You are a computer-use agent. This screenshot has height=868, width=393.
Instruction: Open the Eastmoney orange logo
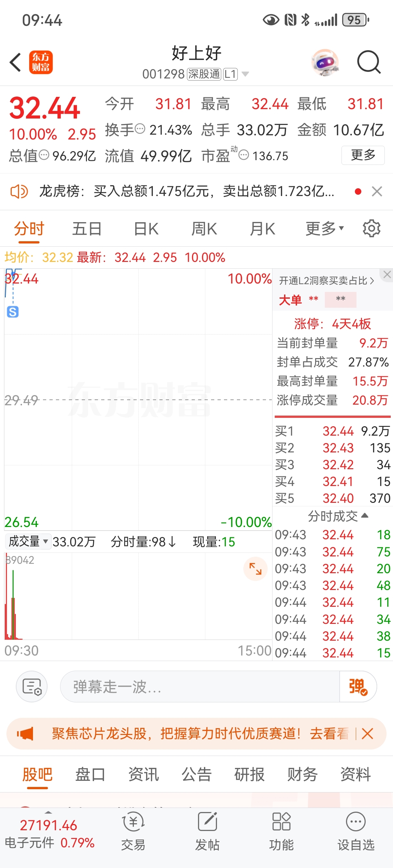click(x=41, y=62)
